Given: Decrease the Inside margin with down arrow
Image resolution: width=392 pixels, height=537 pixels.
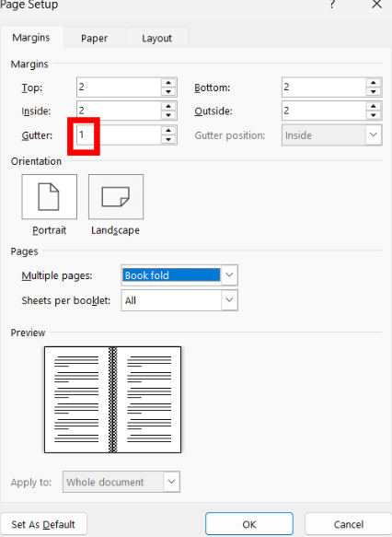Looking at the screenshot, I should pos(168,115).
